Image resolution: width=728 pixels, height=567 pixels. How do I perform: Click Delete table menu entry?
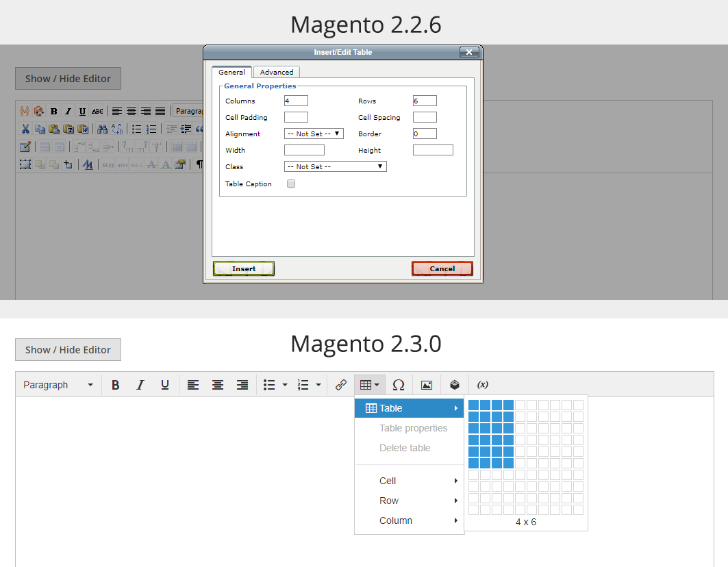coord(409,448)
